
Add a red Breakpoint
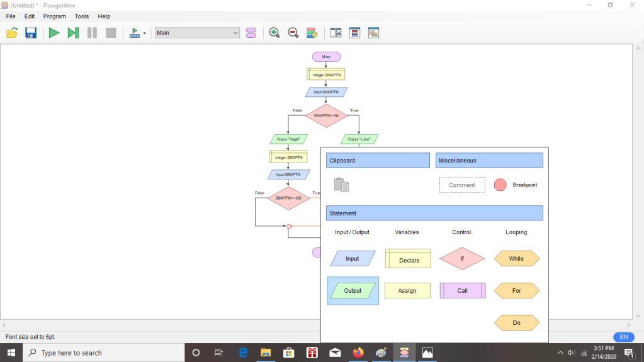[x=500, y=185]
